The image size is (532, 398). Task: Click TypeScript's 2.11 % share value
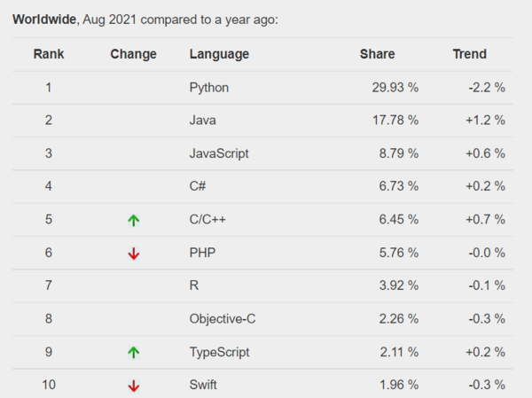[398, 352]
